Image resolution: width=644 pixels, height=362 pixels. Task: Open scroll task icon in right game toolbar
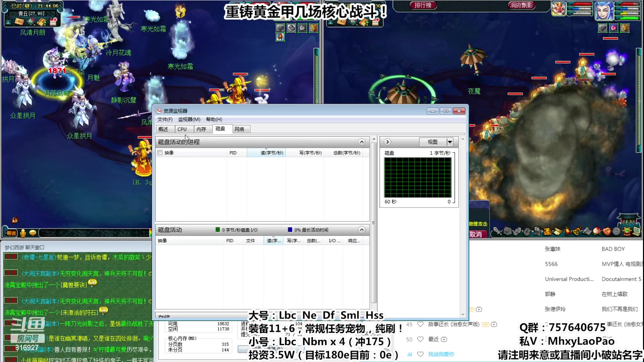click(x=557, y=231)
